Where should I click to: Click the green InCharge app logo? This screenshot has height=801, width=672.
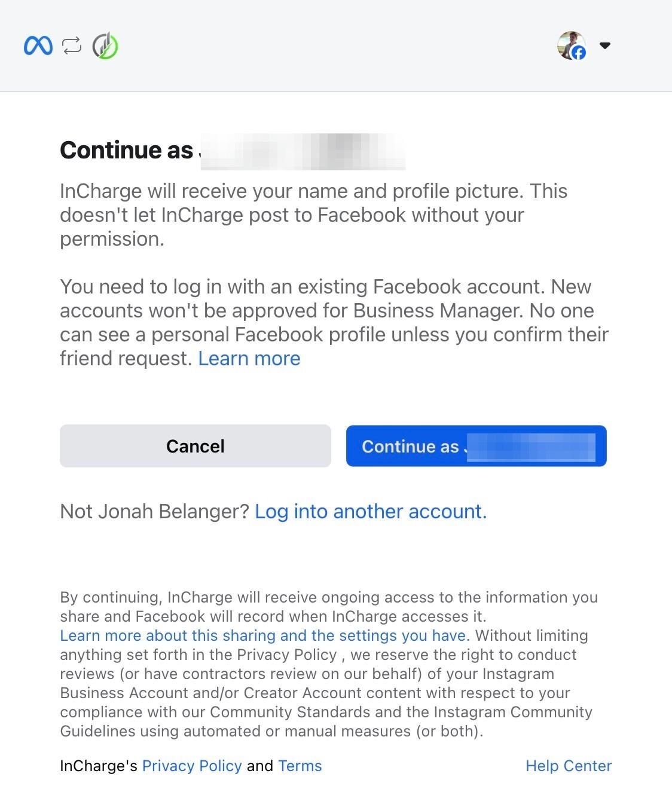click(x=105, y=46)
